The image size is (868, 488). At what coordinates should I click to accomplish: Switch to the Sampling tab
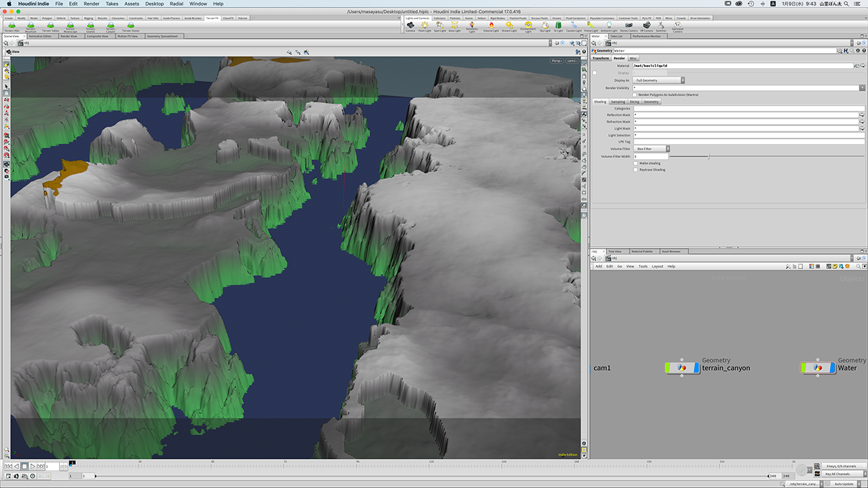tap(618, 102)
